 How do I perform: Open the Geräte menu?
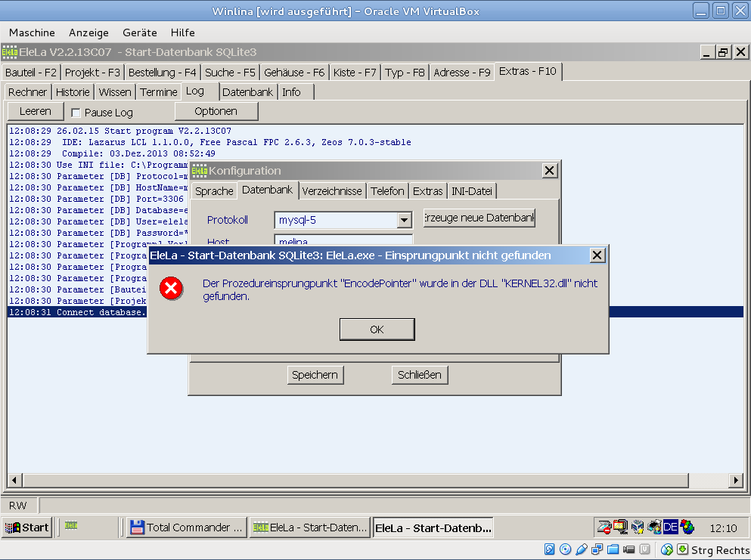click(x=140, y=32)
